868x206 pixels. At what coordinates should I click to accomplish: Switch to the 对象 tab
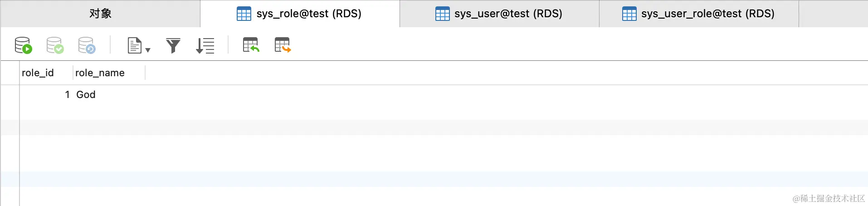point(100,14)
